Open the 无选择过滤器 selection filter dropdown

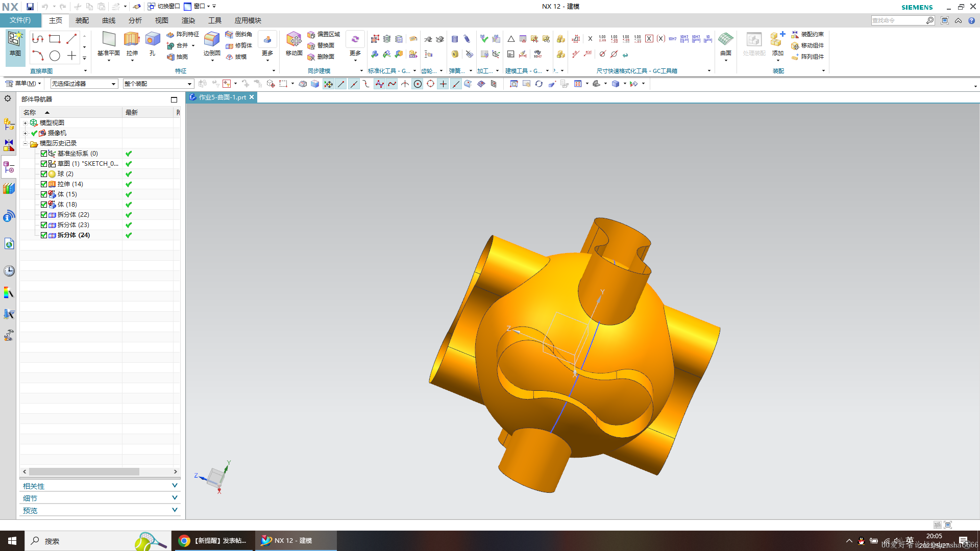(x=84, y=84)
